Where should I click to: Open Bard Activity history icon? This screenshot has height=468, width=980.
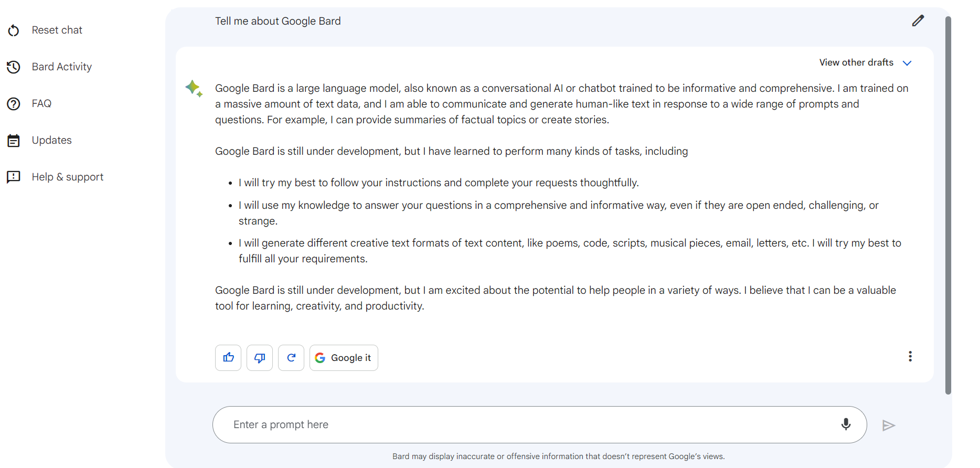point(14,67)
